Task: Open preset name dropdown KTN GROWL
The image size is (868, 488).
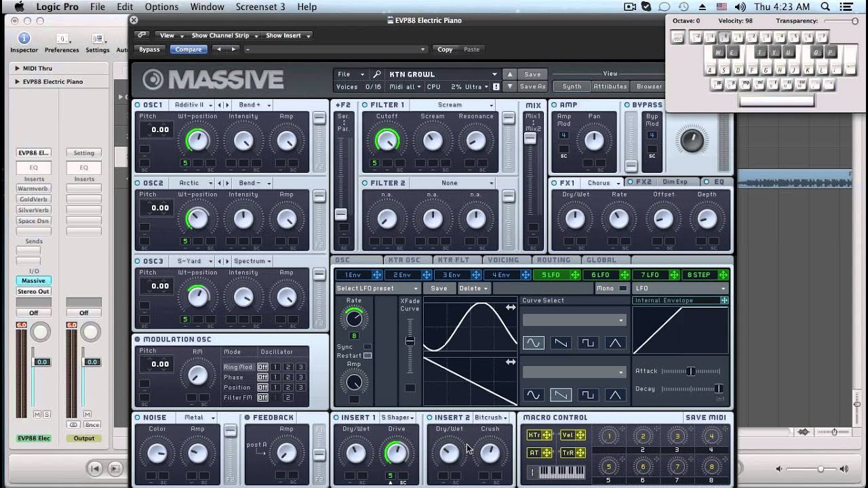Action: 443,74
